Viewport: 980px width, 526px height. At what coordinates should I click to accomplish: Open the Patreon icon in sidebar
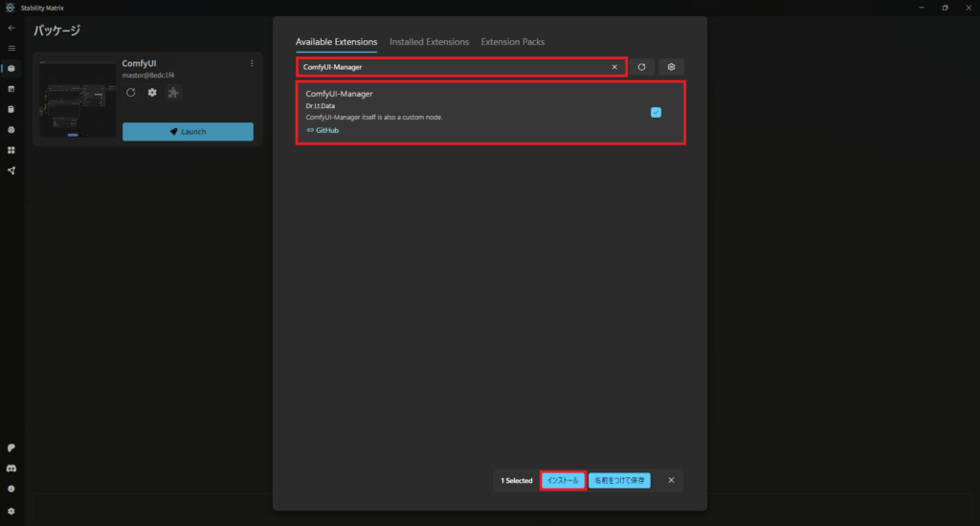point(11,448)
